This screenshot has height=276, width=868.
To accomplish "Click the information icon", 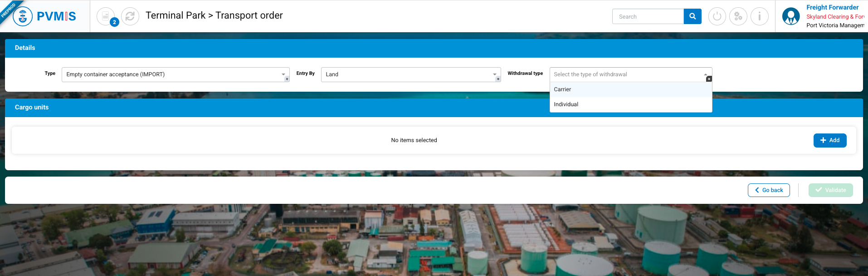I will click(x=760, y=17).
